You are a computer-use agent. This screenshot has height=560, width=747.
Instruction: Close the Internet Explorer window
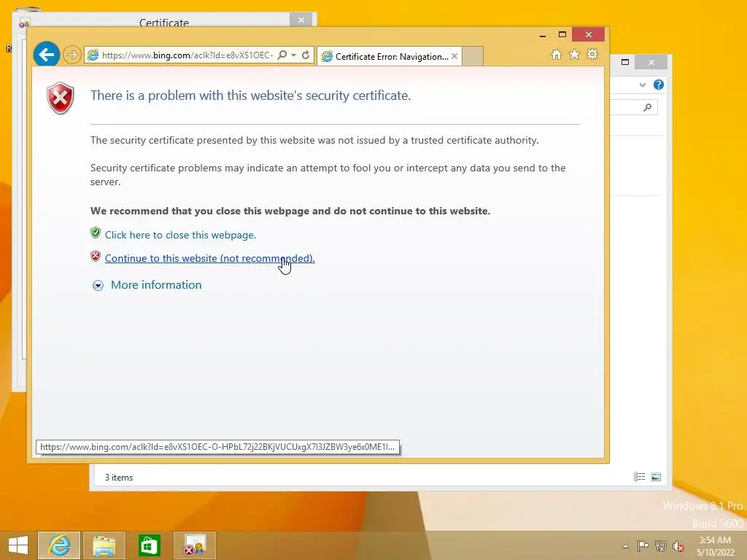tap(589, 35)
